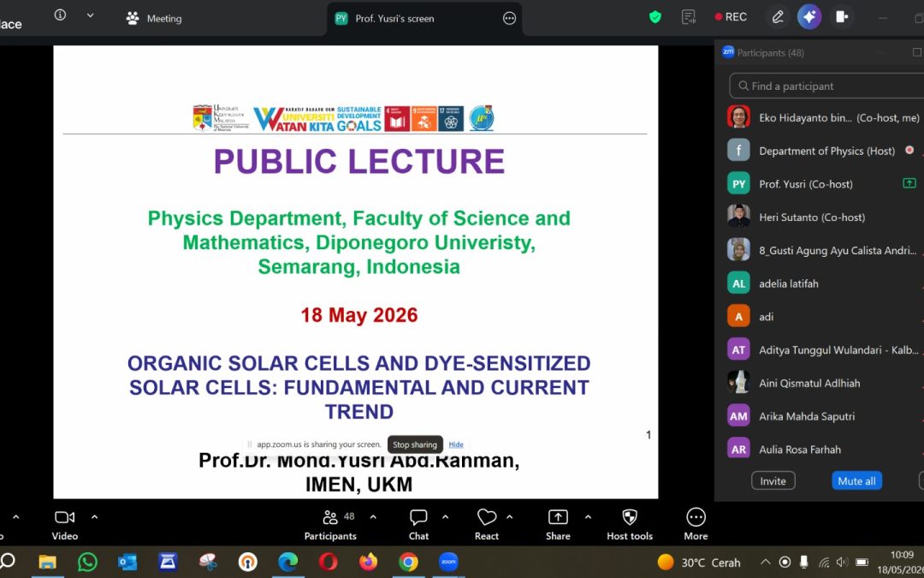
Task: Click the Hide link in sharing bar
Action: click(456, 444)
